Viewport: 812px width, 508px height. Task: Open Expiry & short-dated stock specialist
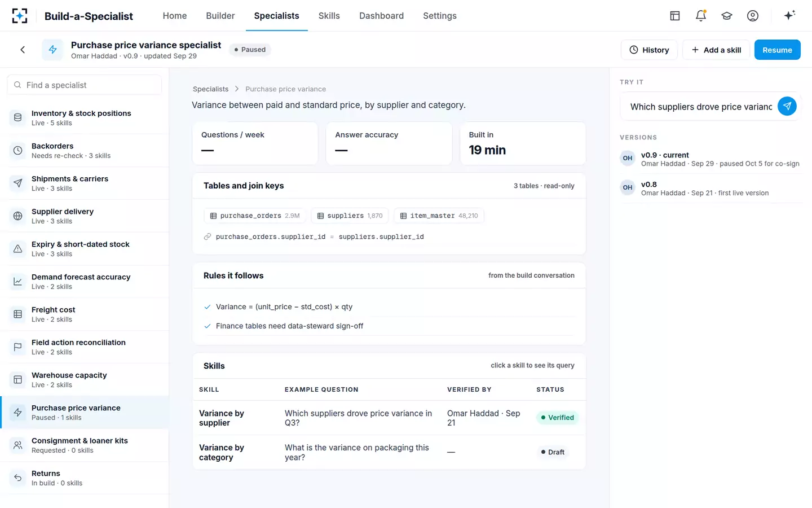pos(85,249)
